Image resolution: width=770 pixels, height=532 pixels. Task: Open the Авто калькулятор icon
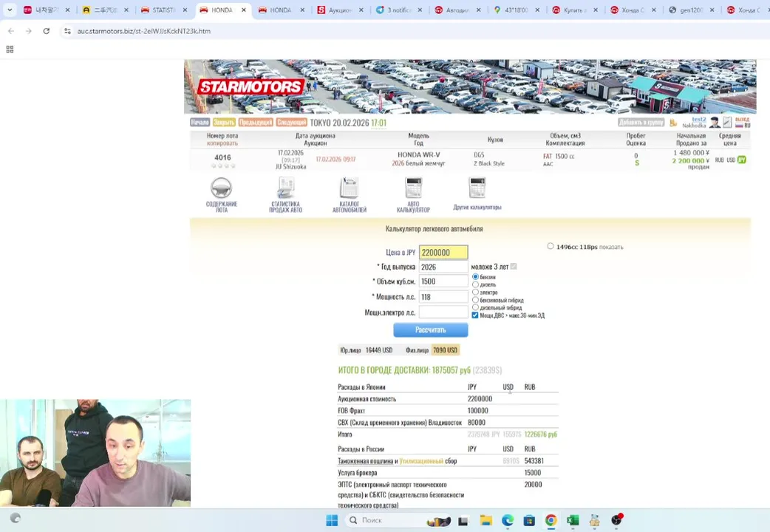coord(413,188)
